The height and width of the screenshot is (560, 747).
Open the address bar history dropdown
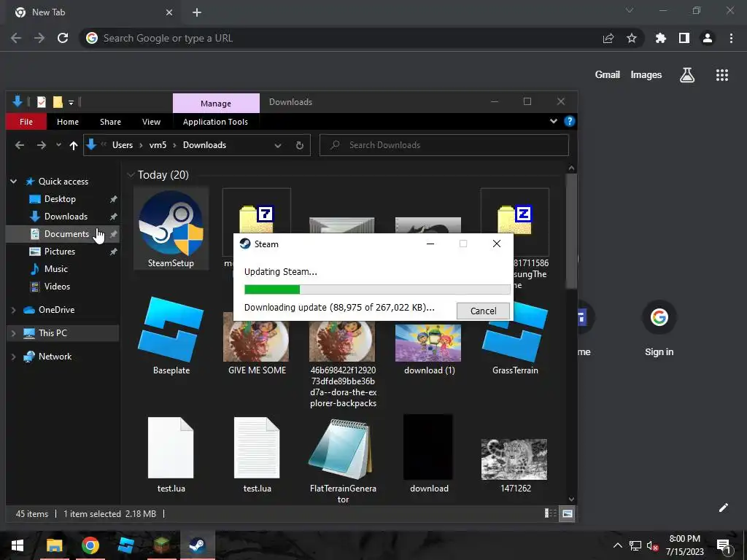[278, 146]
